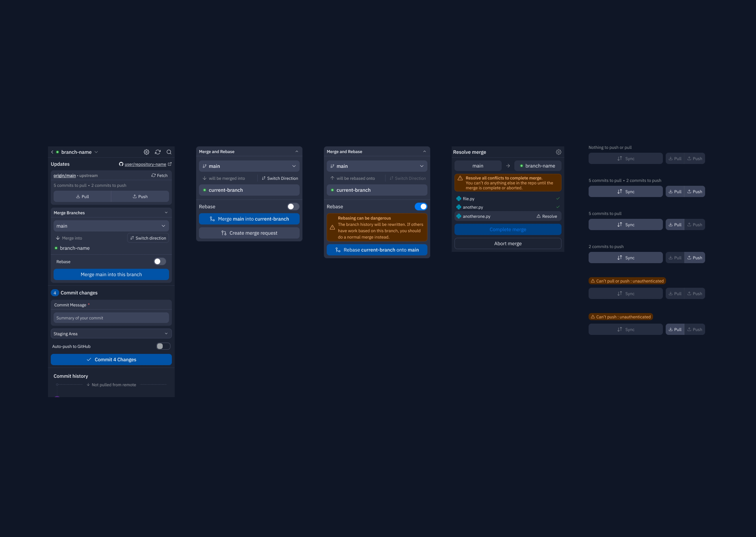
Task: Click Fetch with the refresh icon
Action: click(159, 176)
